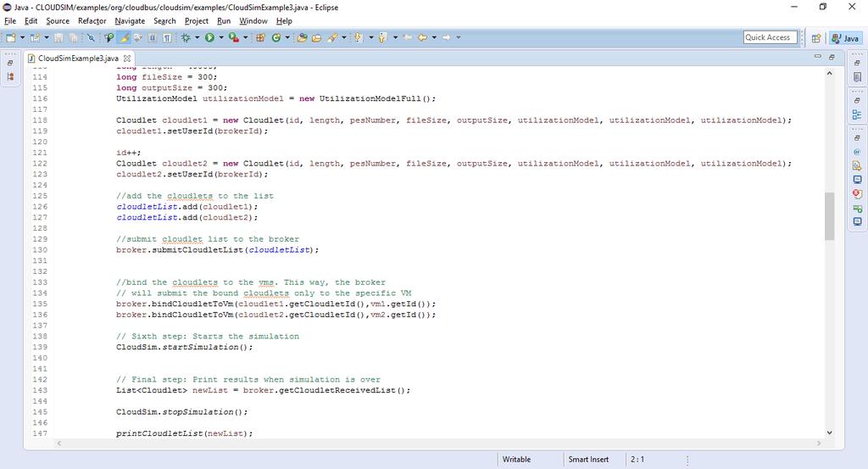Toggle Show Whitespace Characters paragraph button
Screen dimensions: 868x469
167,37
